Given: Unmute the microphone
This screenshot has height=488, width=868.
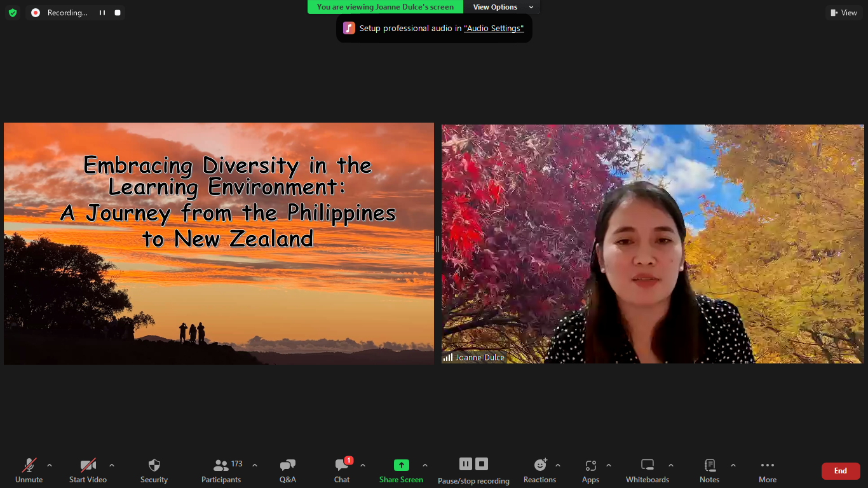Looking at the screenshot, I should [x=29, y=465].
